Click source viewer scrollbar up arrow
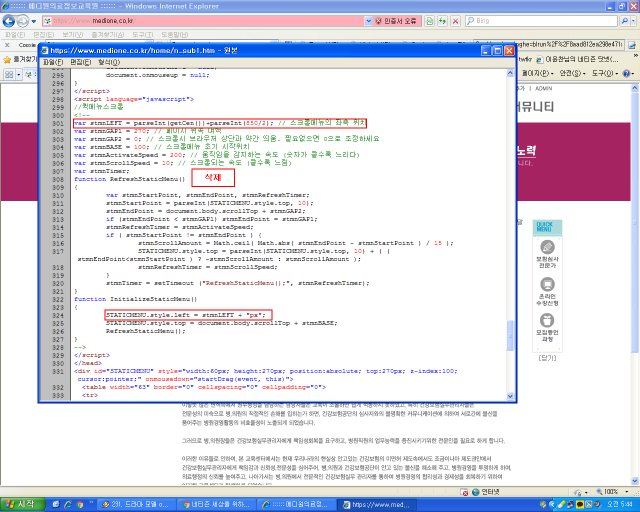The height and width of the screenshot is (512, 640). [510, 73]
